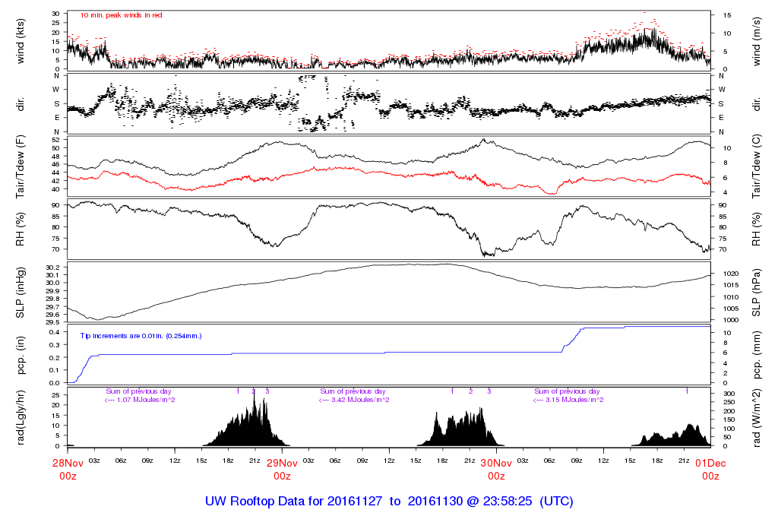The height and width of the screenshot is (532, 778).
Task: Click the '3.42 MJoules/m^2' daily sum
Action: [x=360, y=400]
